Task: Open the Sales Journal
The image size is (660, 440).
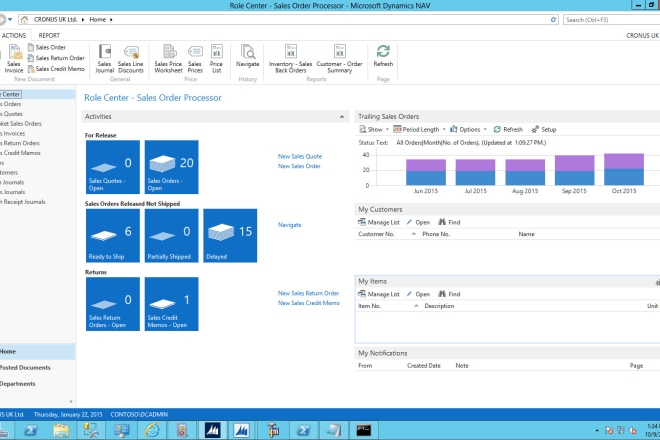Action: tap(104, 59)
